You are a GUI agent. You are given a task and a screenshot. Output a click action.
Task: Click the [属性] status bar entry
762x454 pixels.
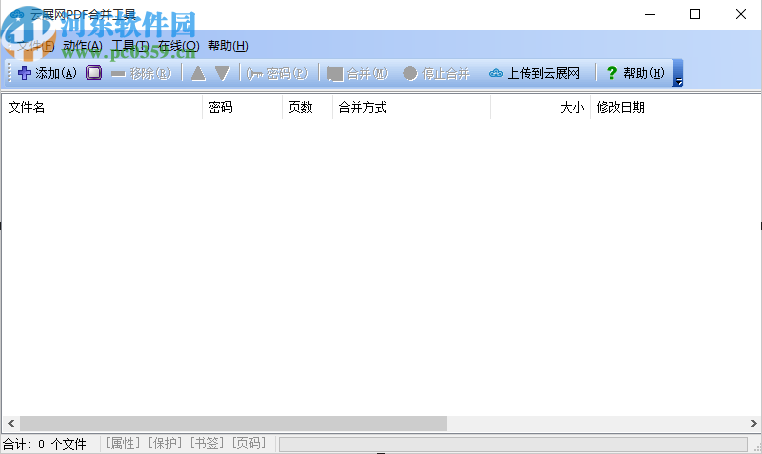coord(123,443)
